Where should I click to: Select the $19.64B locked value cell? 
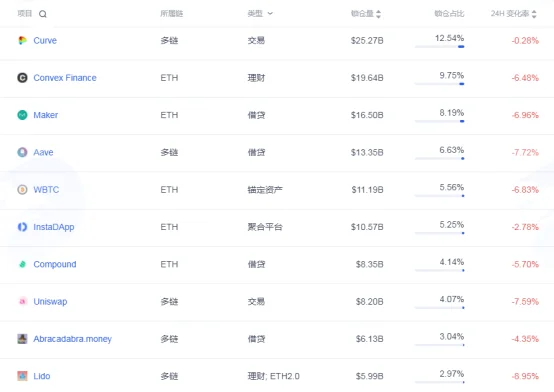pos(367,78)
